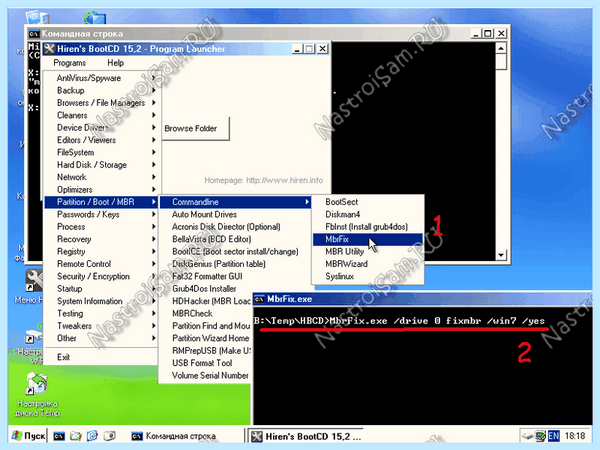Expand the arrow beside Registry
Image resolution: width=600 pixels, height=450 pixels.
click(153, 251)
